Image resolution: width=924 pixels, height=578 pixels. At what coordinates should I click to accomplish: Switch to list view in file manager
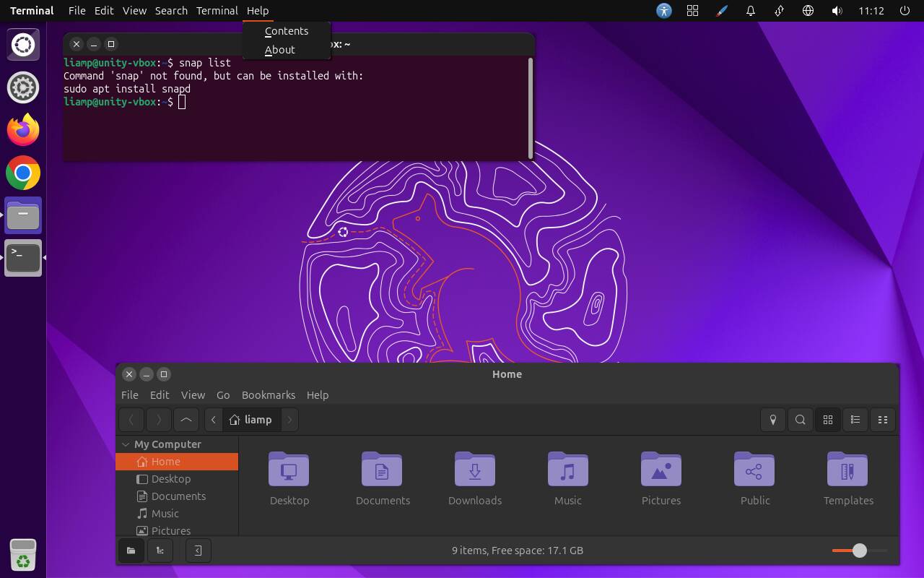pyautogui.click(x=855, y=420)
